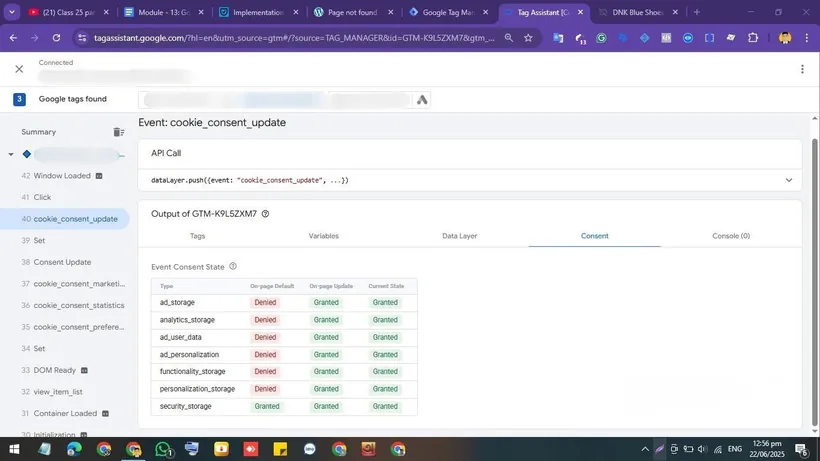This screenshot has height=461, width=820.
Task: Select event 36 cookie_consent_statistics
Action: pyautogui.click(x=73, y=305)
